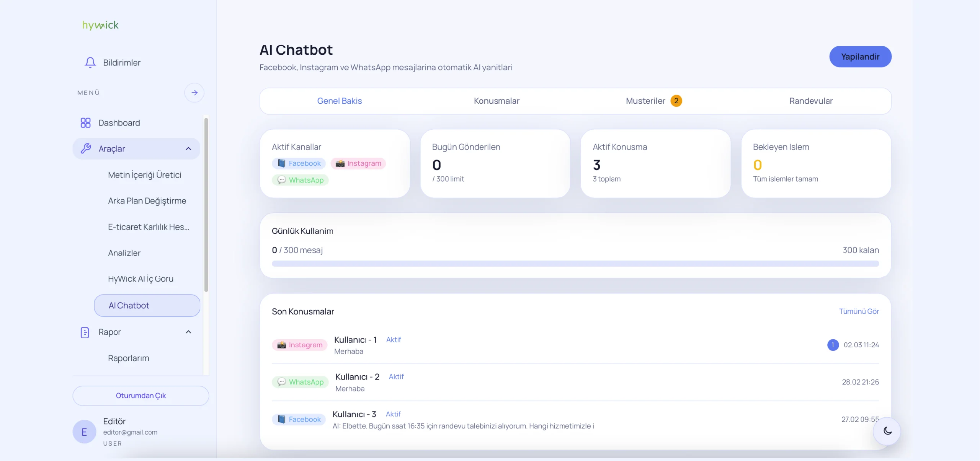Collapse the Araçlar menu chevron
Image resolution: width=980 pixels, height=461 pixels.
[x=188, y=148]
